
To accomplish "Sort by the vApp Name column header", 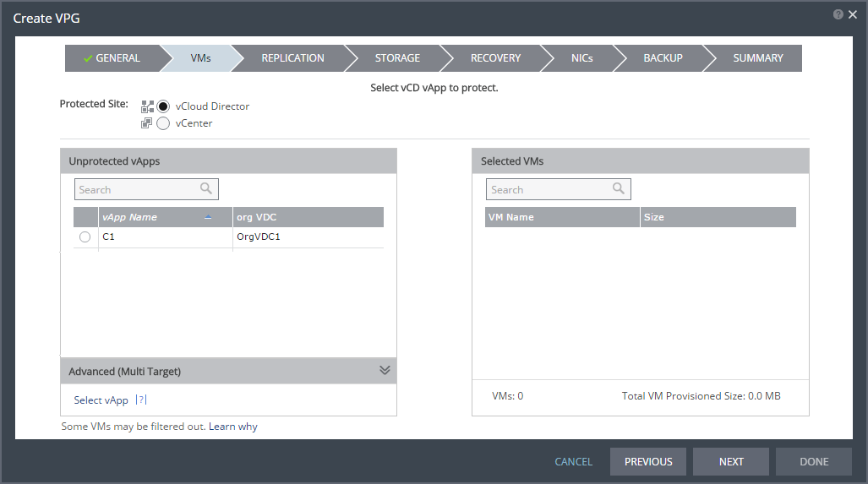I will tap(165, 217).
